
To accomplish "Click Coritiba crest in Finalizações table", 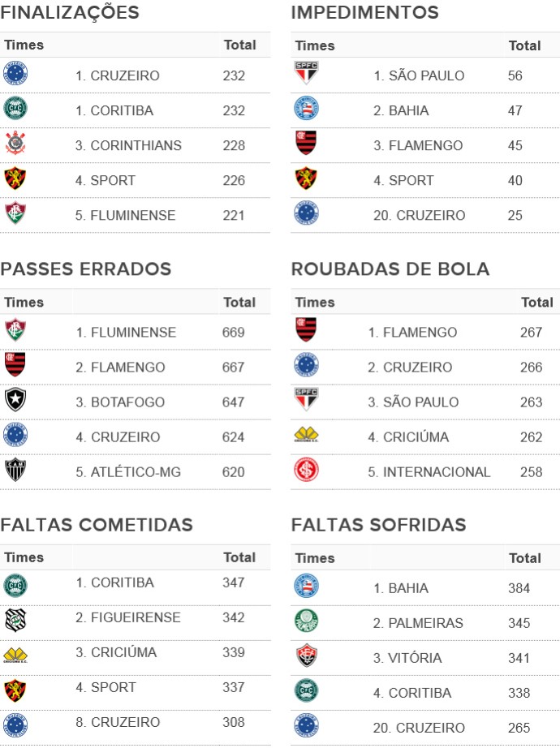I will click(15, 108).
